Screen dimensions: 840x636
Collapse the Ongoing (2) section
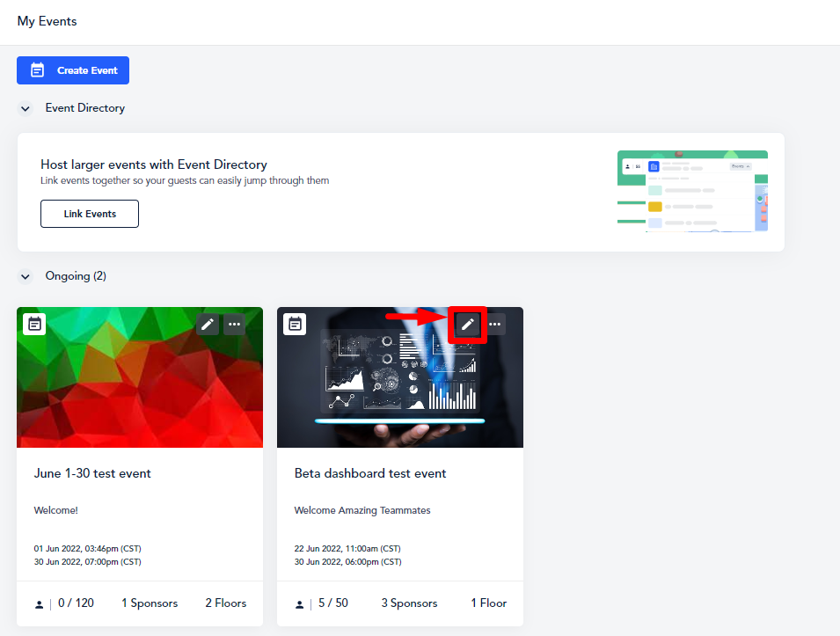pos(26,276)
